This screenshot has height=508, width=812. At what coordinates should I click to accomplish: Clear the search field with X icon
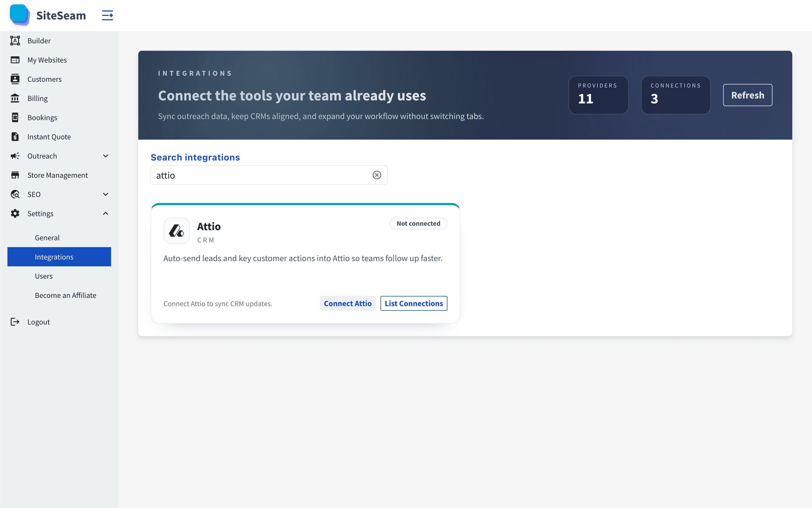pyautogui.click(x=377, y=175)
